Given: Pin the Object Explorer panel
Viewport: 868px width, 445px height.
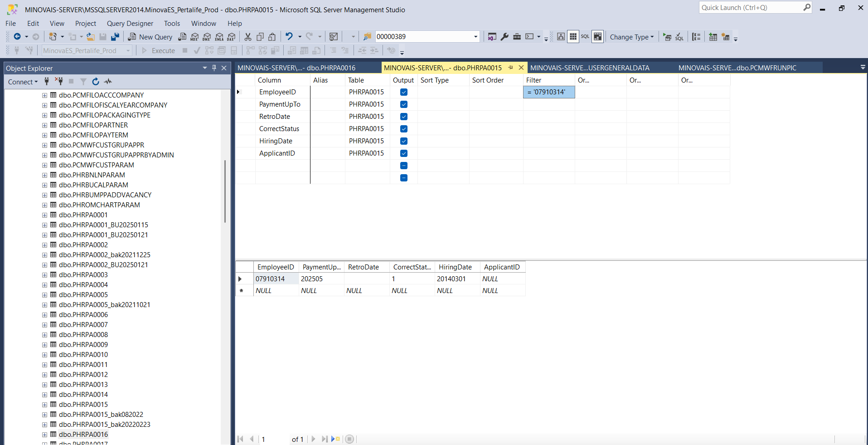Looking at the screenshot, I should [214, 68].
